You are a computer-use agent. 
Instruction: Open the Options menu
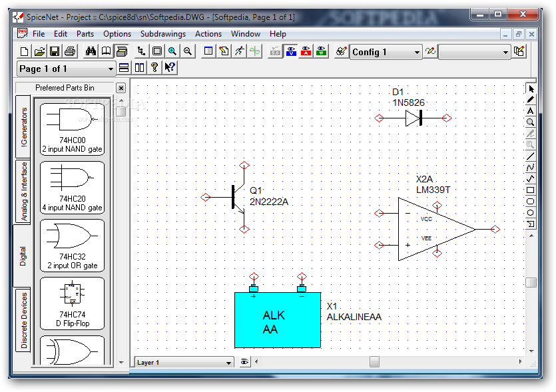[x=117, y=34]
